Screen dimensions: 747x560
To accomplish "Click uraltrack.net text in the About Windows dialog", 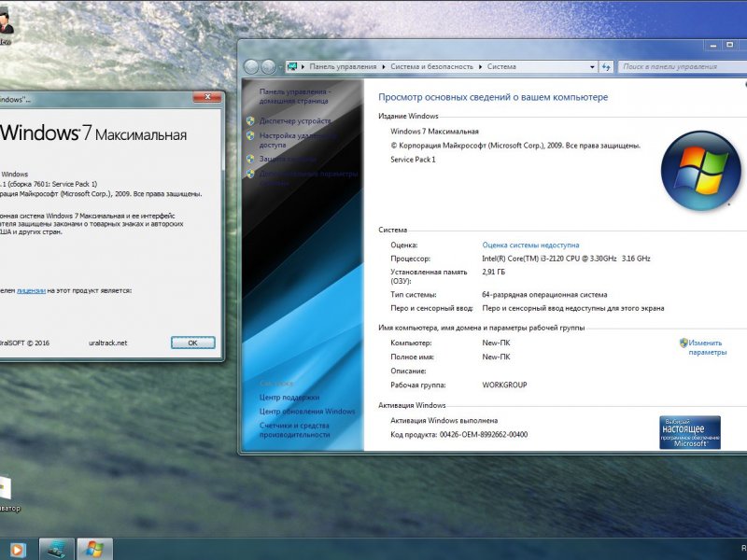I will [108, 343].
